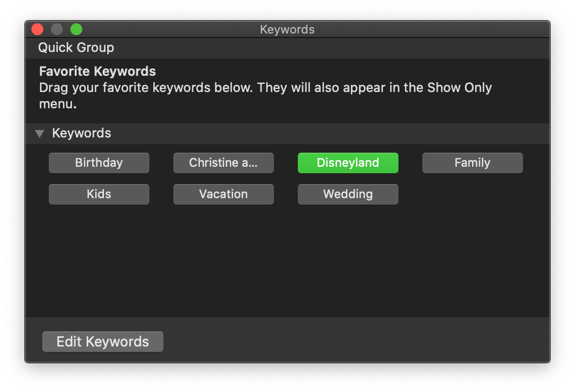The height and width of the screenshot is (392, 575).
Task: Toggle the Kids keyword
Action: [x=99, y=194]
